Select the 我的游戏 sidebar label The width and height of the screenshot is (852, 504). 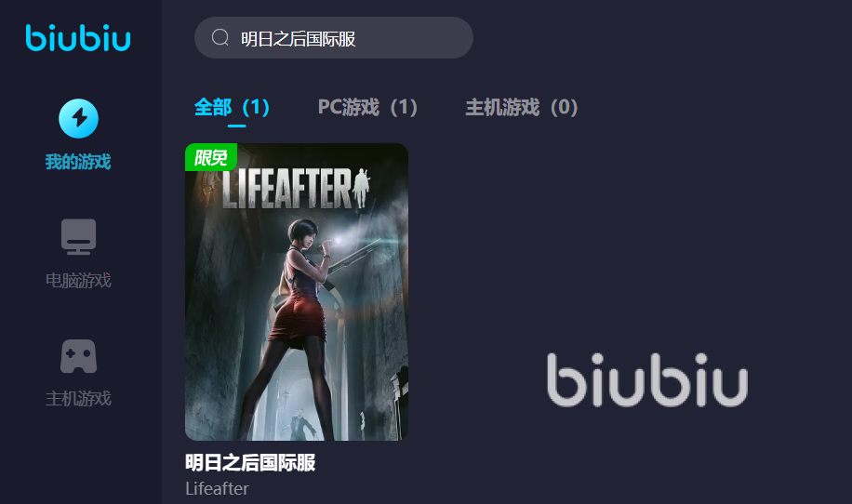78,162
